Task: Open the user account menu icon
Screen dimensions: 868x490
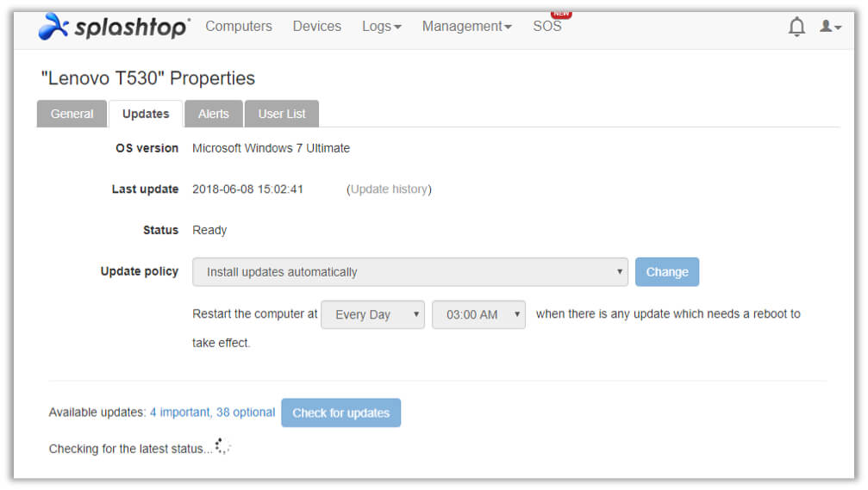Action: click(830, 26)
